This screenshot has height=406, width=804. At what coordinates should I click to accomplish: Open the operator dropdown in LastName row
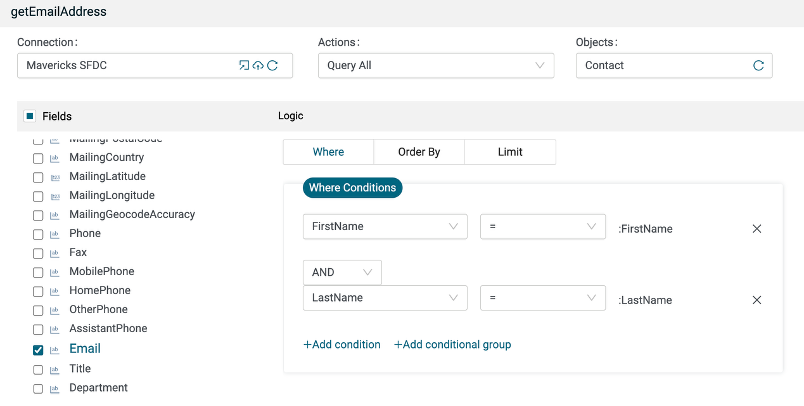pyautogui.click(x=542, y=298)
